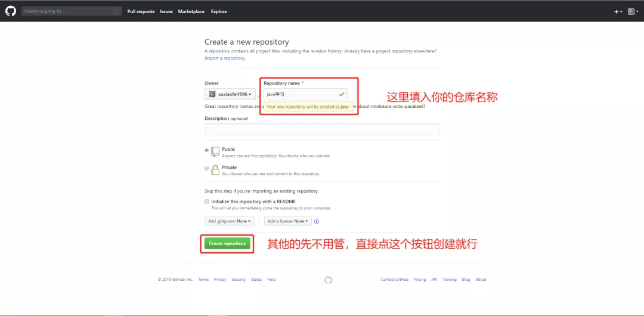
Task: Open the GitHub Octocat logo in header
Action: point(10,11)
